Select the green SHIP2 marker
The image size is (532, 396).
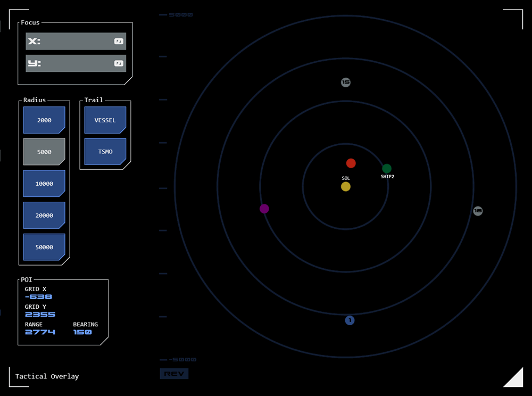tap(387, 168)
